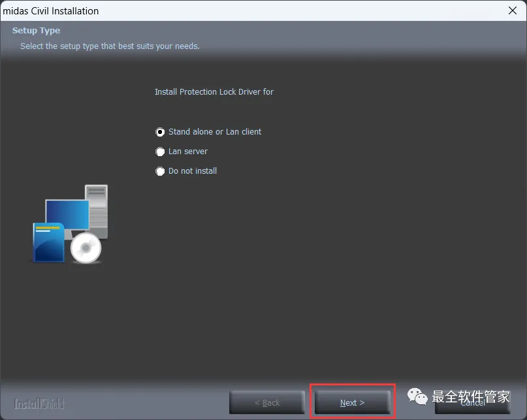Click the 'Do not install' label text
The height and width of the screenshot is (420, 527).
193,171
